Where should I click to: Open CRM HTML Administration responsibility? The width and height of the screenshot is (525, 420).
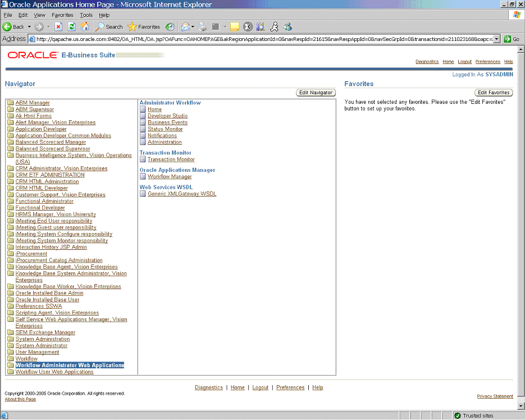point(47,181)
